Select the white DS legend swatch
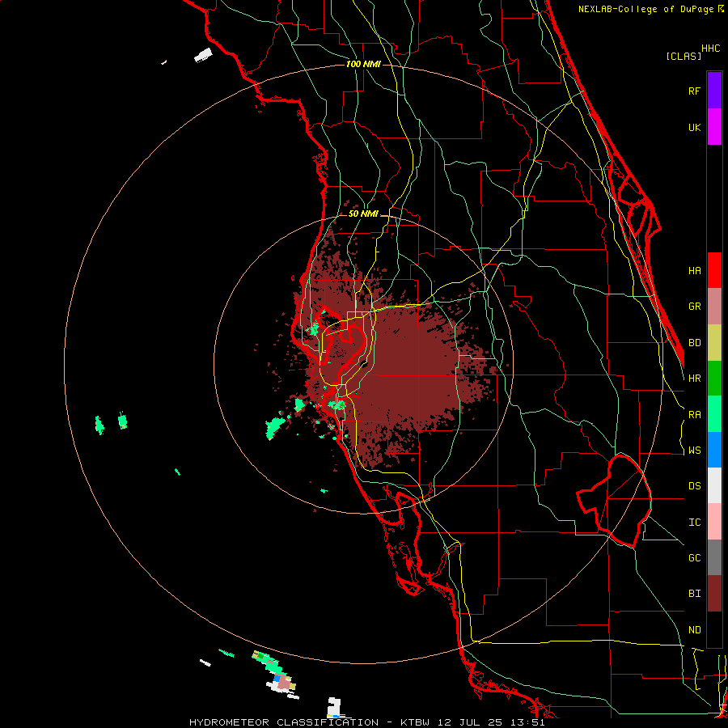 (714, 485)
